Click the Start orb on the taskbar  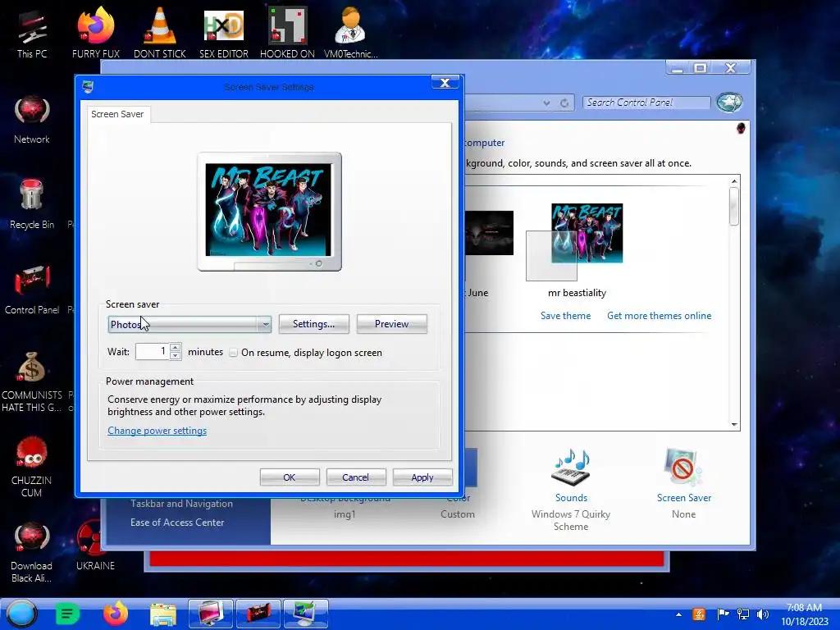pos(21,614)
